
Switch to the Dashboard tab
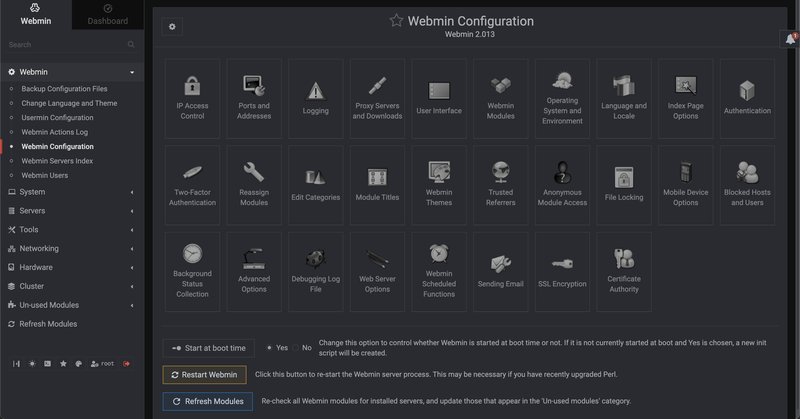[x=107, y=19]
